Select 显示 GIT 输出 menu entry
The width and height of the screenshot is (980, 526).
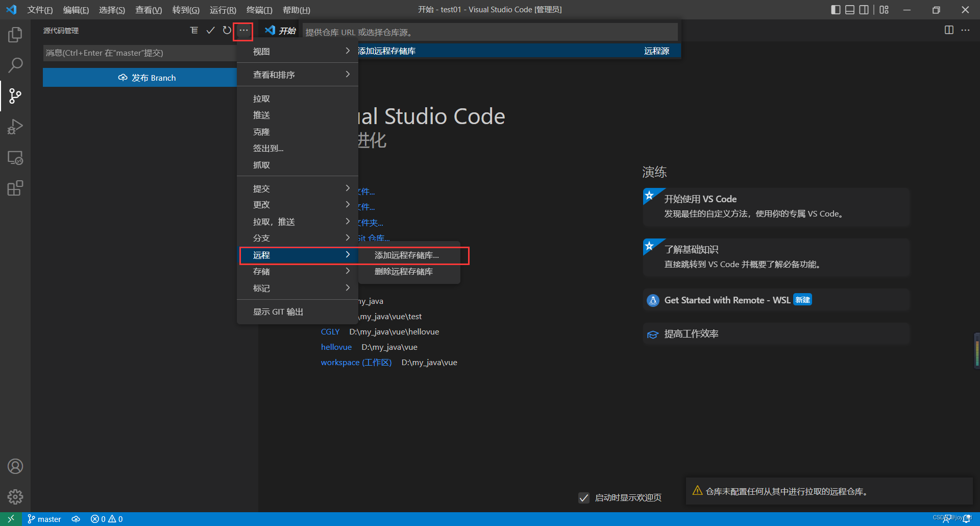point(298,312)
